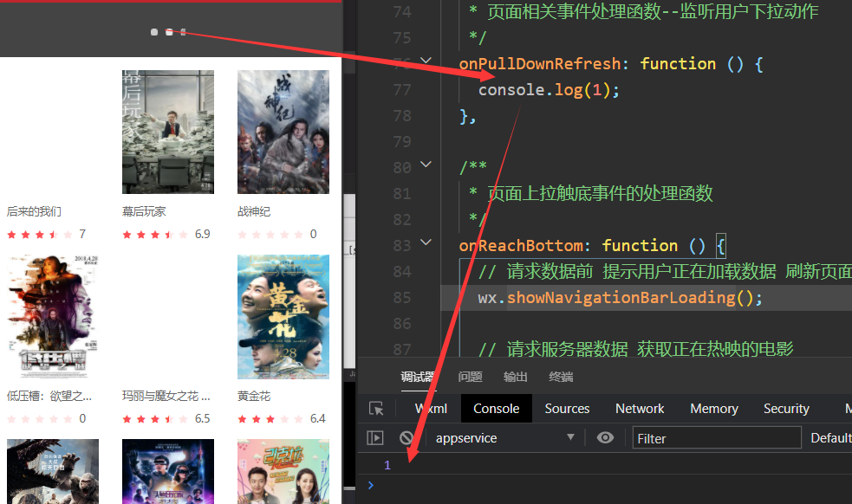Open the 低压槽 movie poster
852x504 pixels.
pyautogui.click(x=53, y=317)
